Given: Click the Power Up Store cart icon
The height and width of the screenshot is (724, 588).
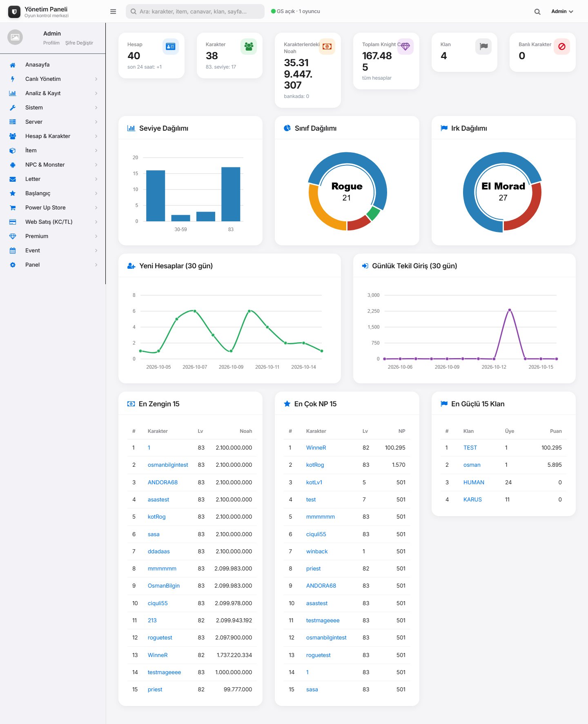Looking at the screenshot, I should (13, 208).
